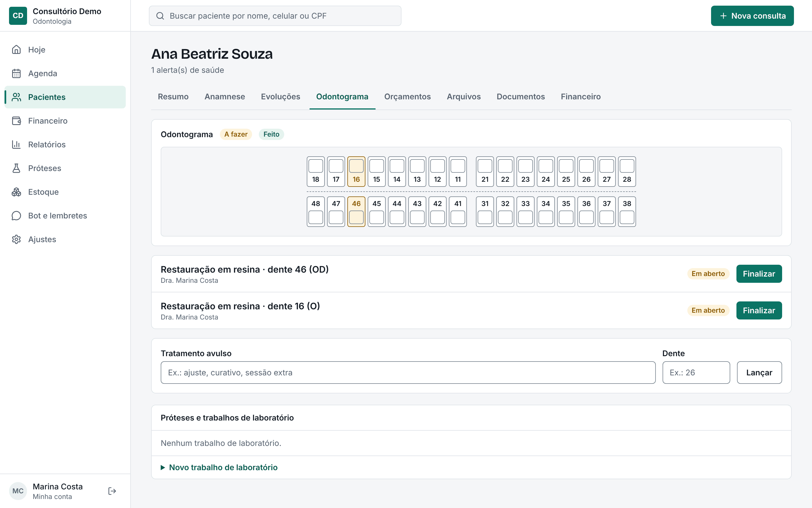The width and height of the screenshot is (812, 508).
Task: Open the Evoluções tab
Action: [281, 97]
